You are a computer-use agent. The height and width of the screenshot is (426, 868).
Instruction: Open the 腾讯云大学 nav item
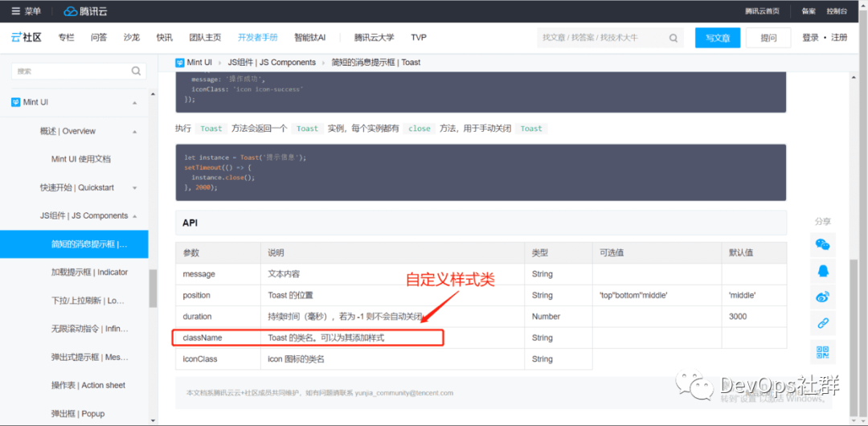point(375,38)
